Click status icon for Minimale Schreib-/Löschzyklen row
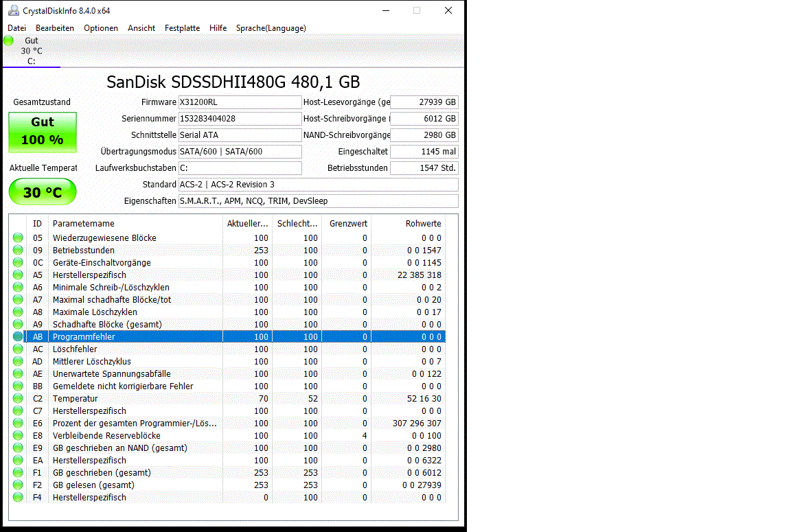791x532 pixels. click(18, 287)
